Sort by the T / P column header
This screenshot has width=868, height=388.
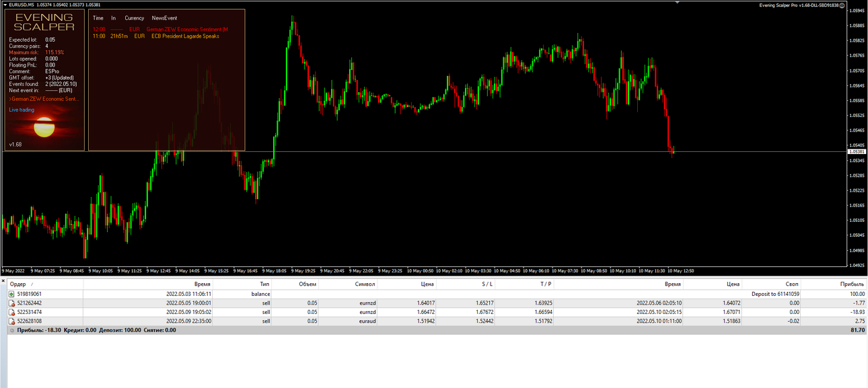pos(546,284)
